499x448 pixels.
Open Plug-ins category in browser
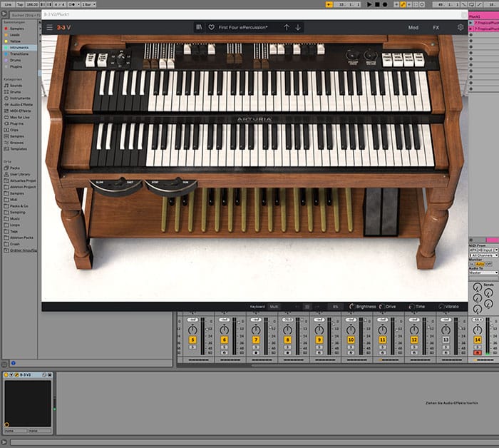point(16,123)
